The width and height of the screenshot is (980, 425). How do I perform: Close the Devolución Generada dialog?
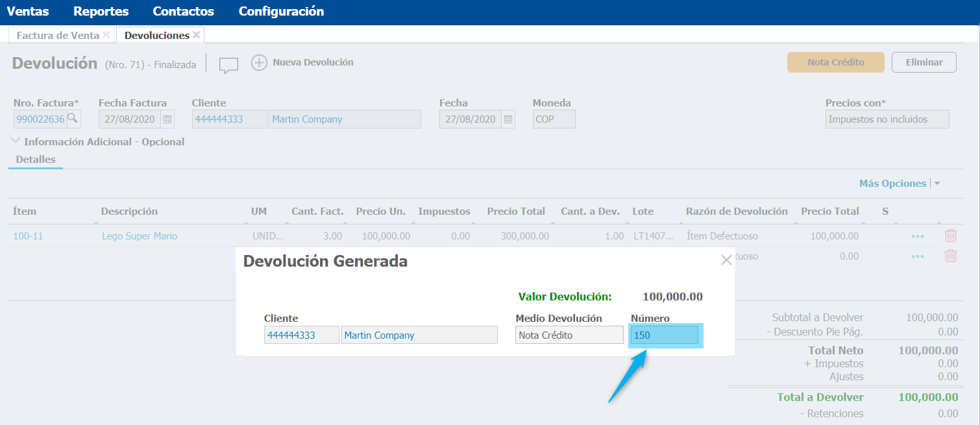pos(726,260)
